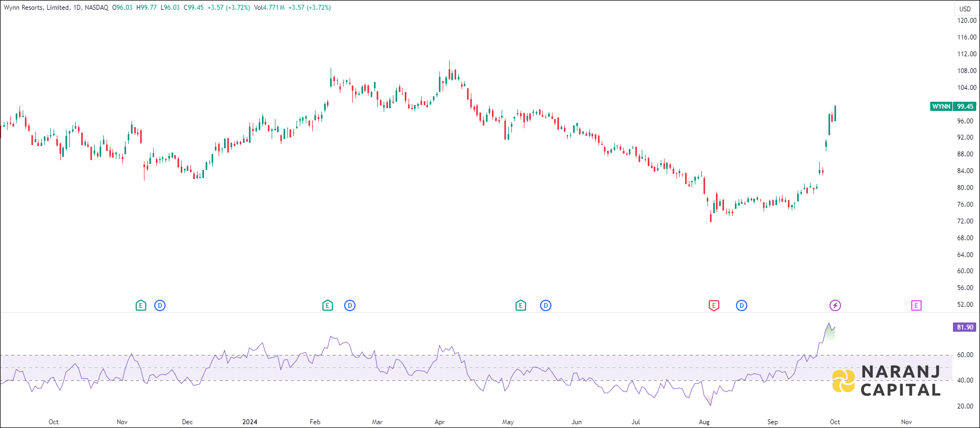Click the green earnings marker before December 2023

[141, 306]
